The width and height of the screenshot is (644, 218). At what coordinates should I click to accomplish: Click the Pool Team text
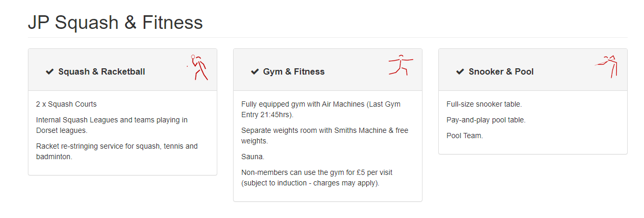(465, 136)
